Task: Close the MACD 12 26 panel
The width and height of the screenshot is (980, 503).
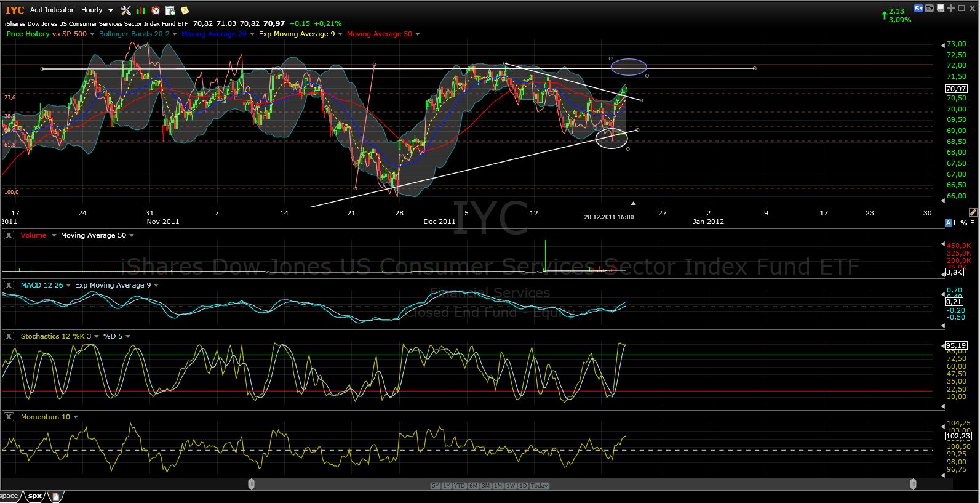Action: (x=9, y=285)
